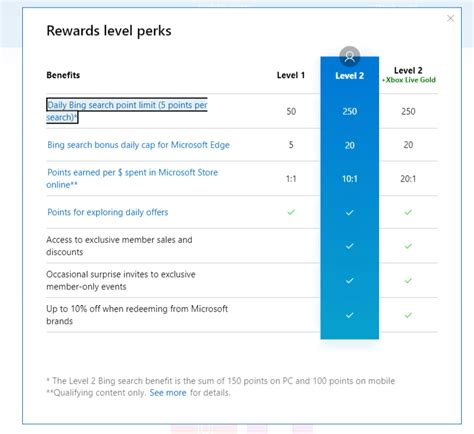474x434 pixels.
Task: Click Xbox Live Gold Edge bonus 20
Action: [x=408, y=145]
